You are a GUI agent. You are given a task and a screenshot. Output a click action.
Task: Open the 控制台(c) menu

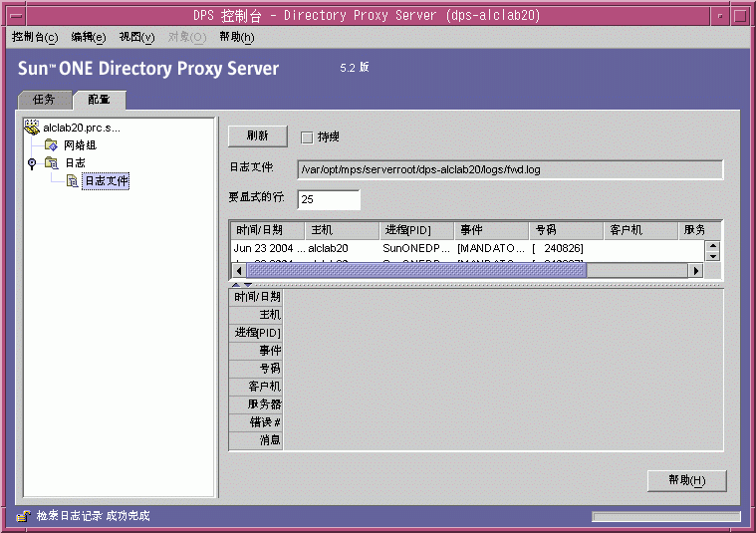click(x=35, y=37)
